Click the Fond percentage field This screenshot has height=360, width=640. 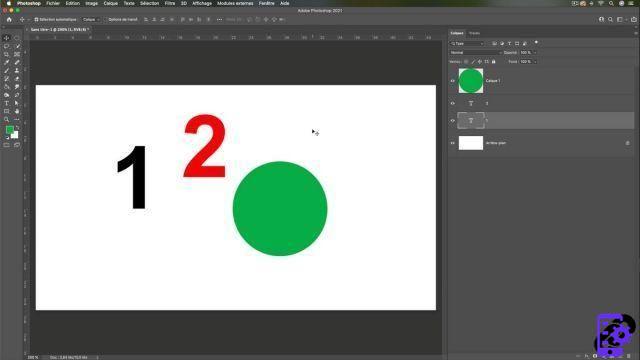click(526, 62)
